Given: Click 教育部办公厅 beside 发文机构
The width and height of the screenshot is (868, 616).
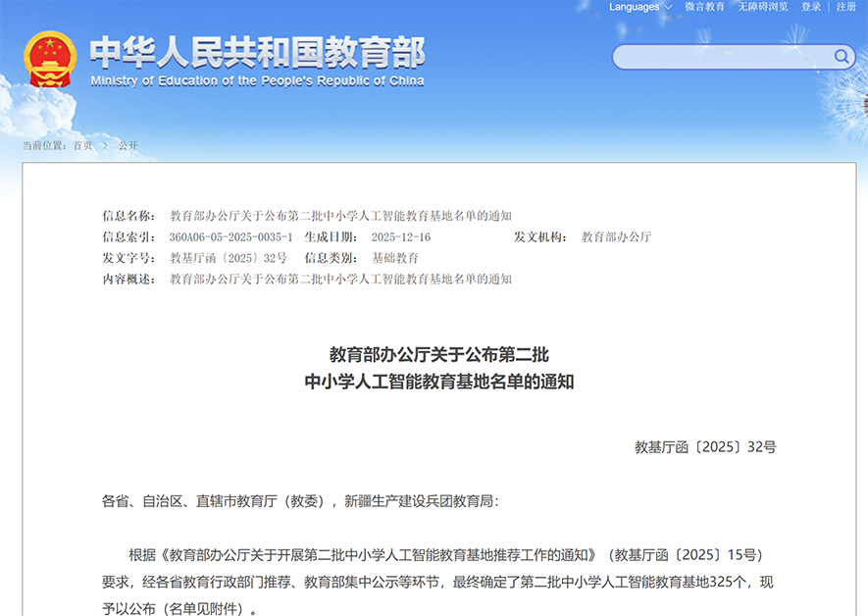Looking at the screenshot, I should tap(616, 237).
